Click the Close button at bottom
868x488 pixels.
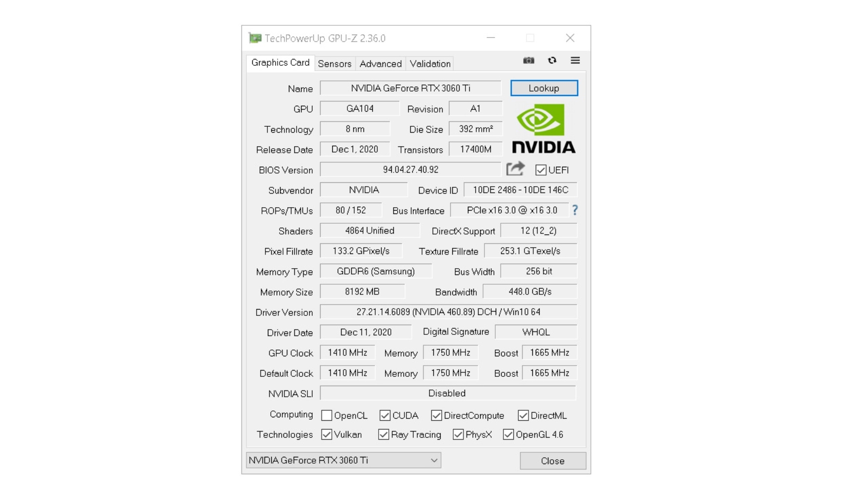click(x=553, y=461)
